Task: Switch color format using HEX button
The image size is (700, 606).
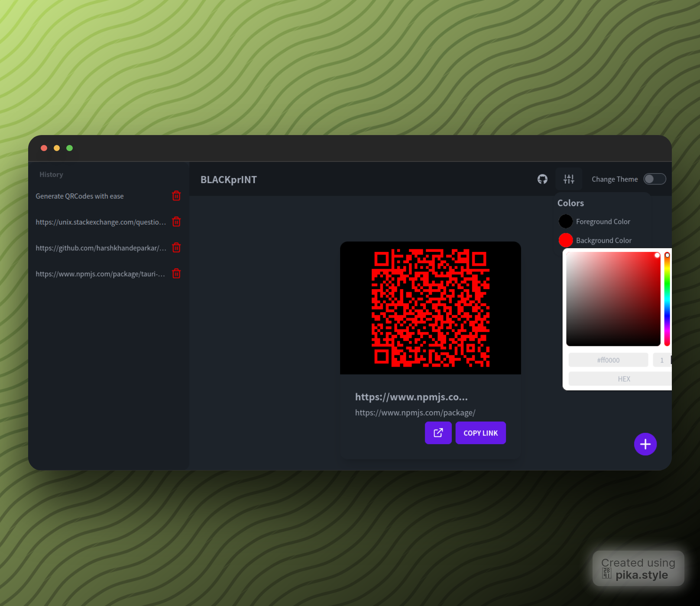Action: pyautogui.click(x=620, y=379)
